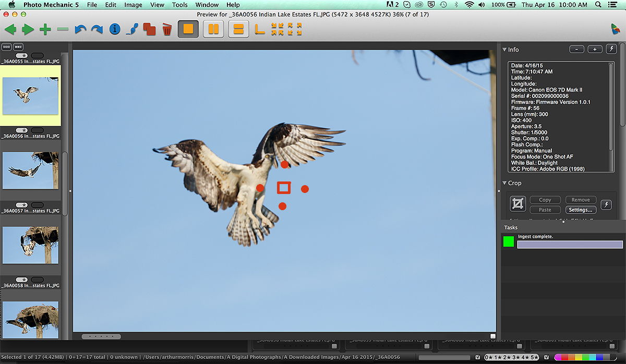Screen dimensions: 626x364
Task: Click lightning bolt button in Crop panel
Action: [x=606, y=204]
